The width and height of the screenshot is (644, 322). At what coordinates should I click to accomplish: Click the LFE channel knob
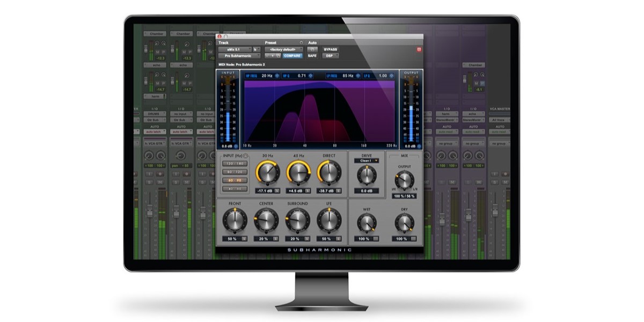tap(328, 219)
